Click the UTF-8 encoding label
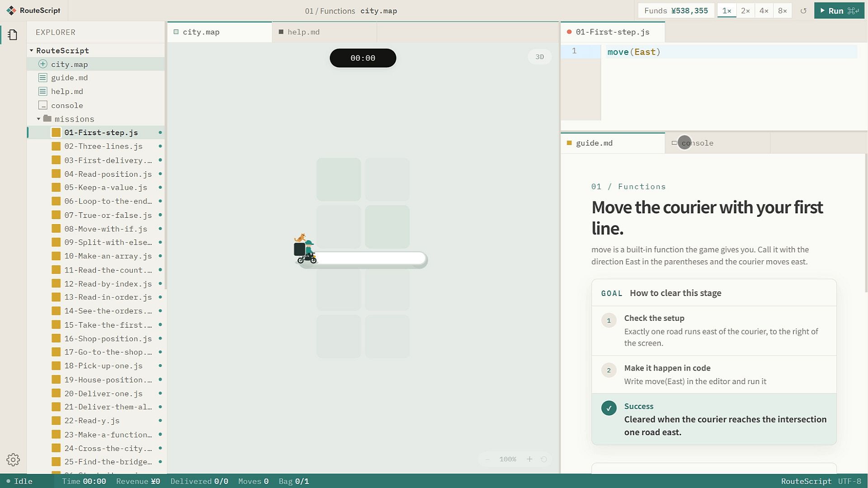Image resolution: width=868 pixels, height=488 pixels. coord(849,481)
